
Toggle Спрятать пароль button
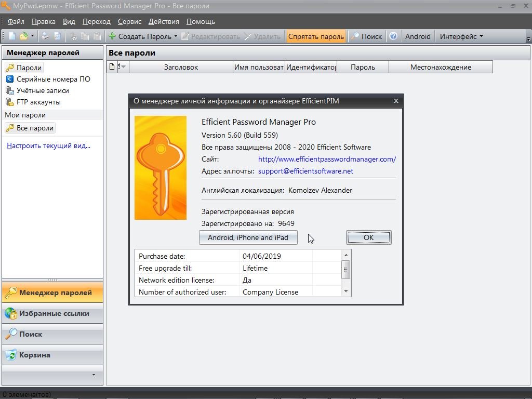[316, 36]
